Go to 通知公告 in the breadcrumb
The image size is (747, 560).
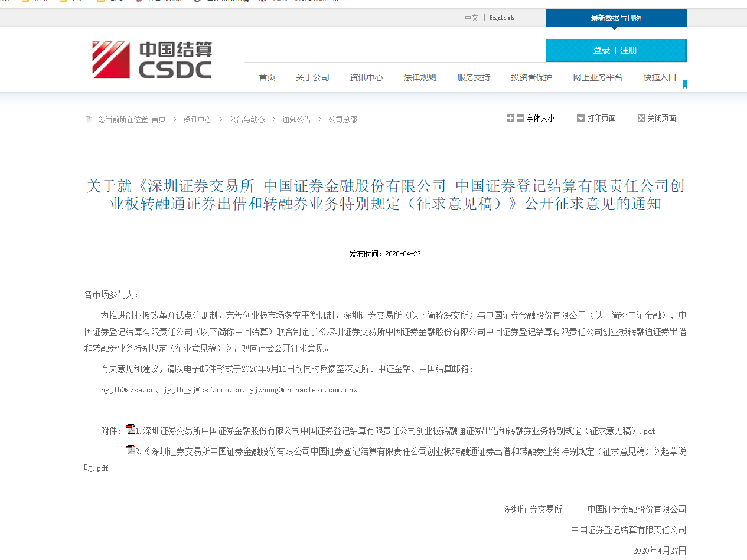point(296,119)
